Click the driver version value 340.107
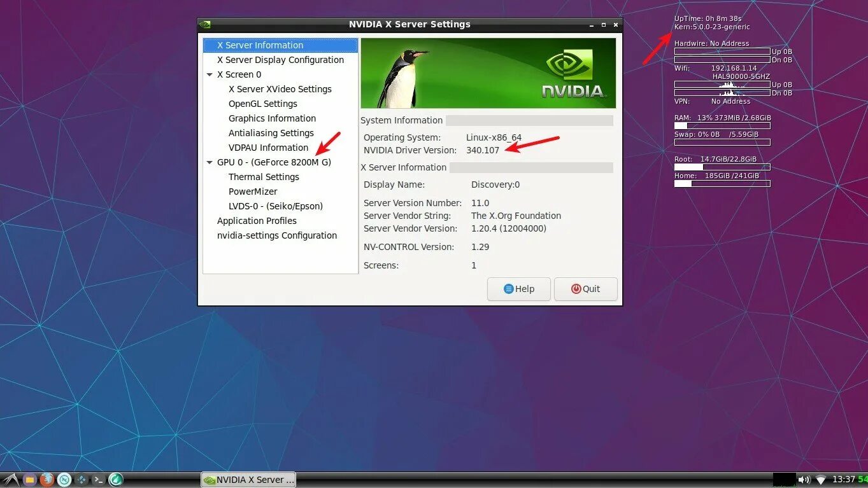 tap(483, 150)
